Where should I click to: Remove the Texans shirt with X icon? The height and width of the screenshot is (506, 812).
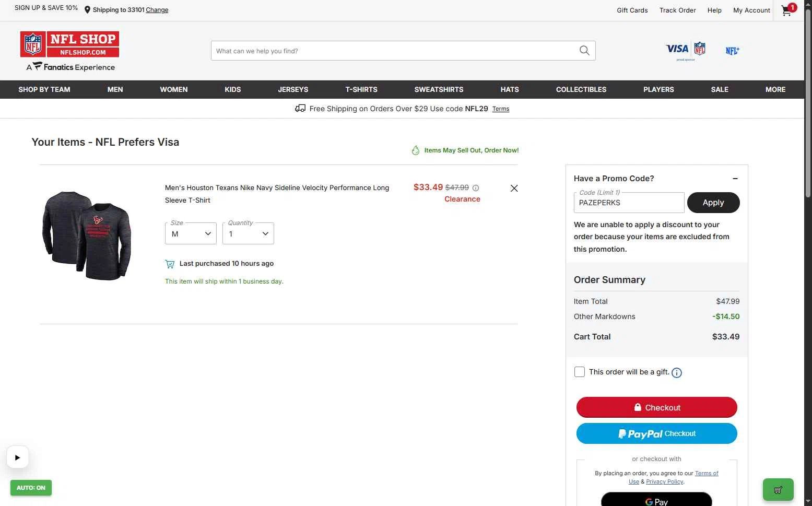click(514, 189)
